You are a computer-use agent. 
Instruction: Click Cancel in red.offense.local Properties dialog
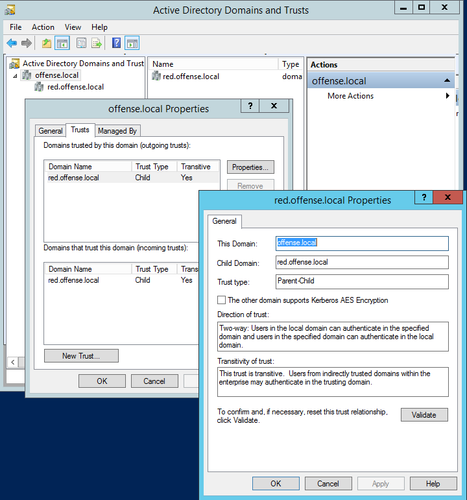coord(328,484)
